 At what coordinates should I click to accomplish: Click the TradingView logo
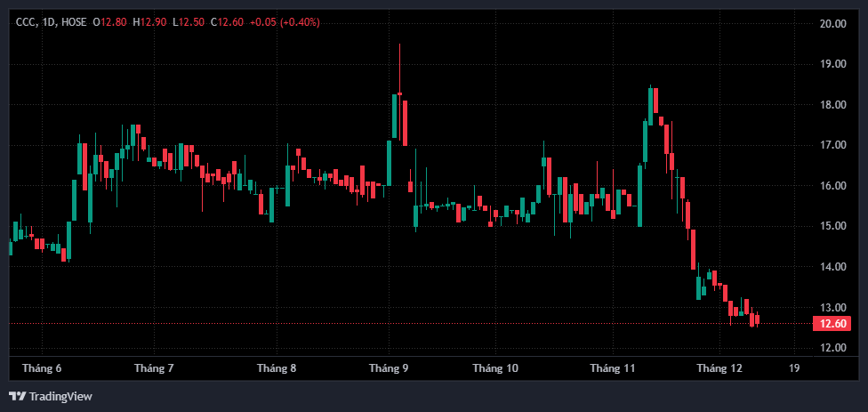tap(51, 396)
